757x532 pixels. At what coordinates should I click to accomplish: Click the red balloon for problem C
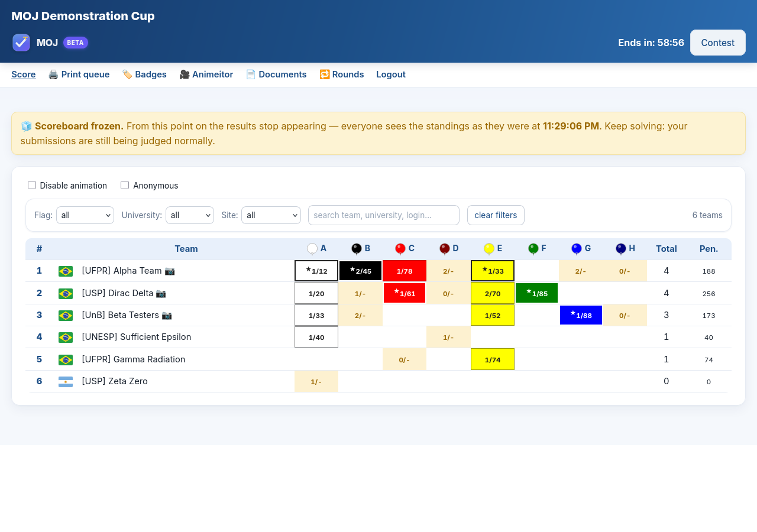[x=400, y=249]
